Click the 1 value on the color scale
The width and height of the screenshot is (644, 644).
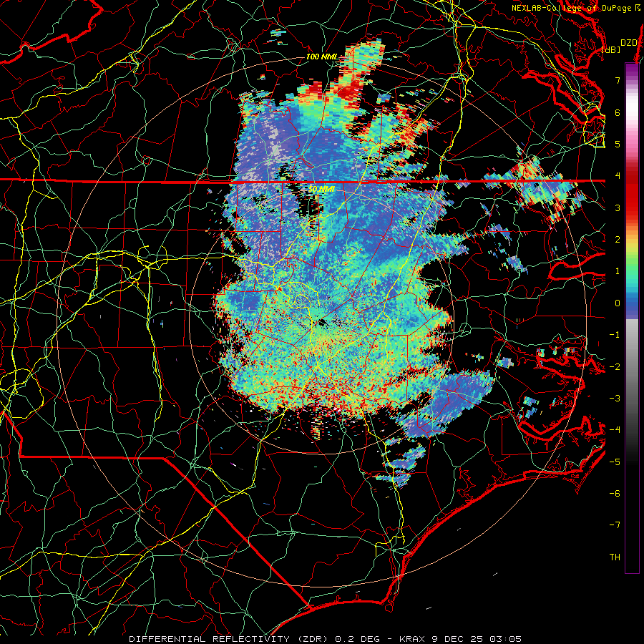point(618,271)
